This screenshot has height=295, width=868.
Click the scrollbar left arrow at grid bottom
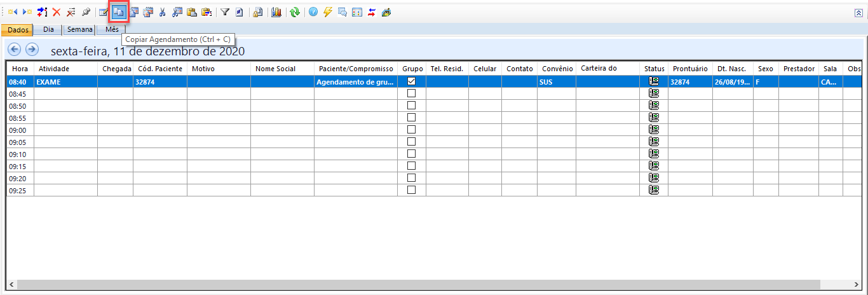[11, 284]
